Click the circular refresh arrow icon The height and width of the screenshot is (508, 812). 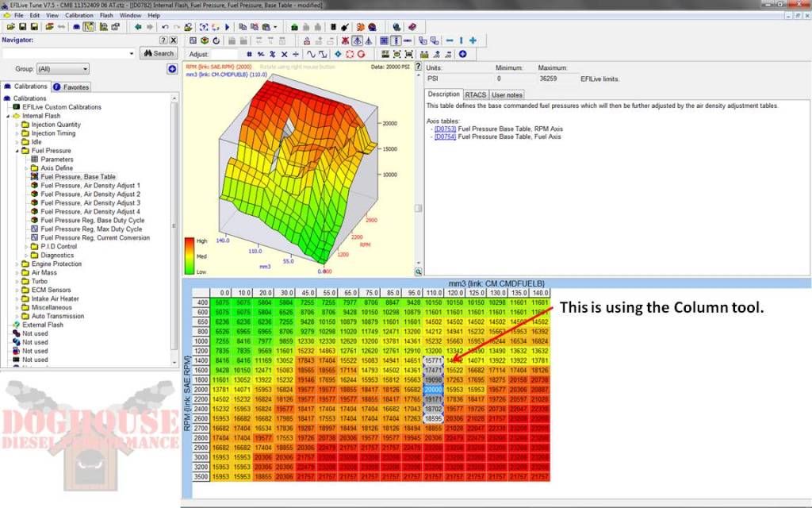(x=216, y=40)
